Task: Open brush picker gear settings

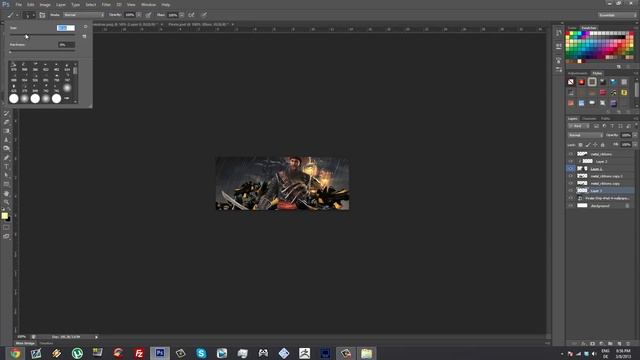Action: pyautogui.click(x=85, y=27)
